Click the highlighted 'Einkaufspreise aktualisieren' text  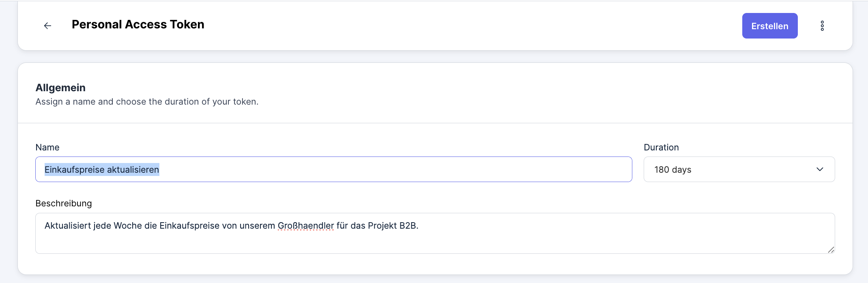tap(102, 169)
